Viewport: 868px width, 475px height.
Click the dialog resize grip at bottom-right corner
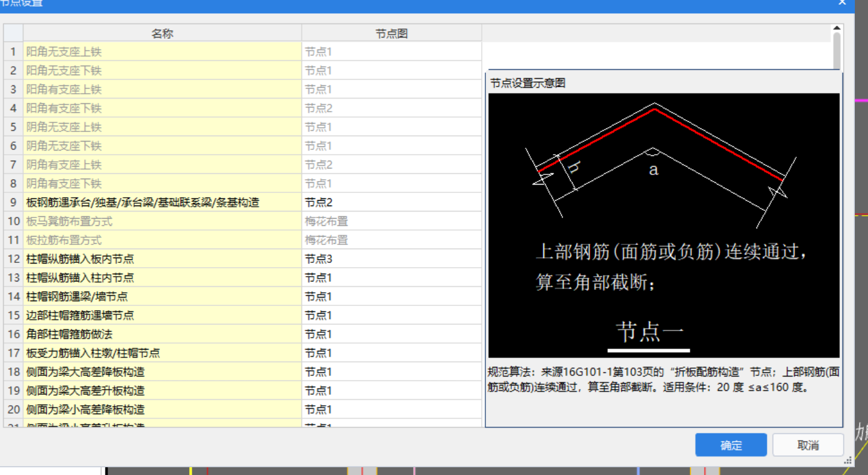pyautogui.click(x=848, y=461)
